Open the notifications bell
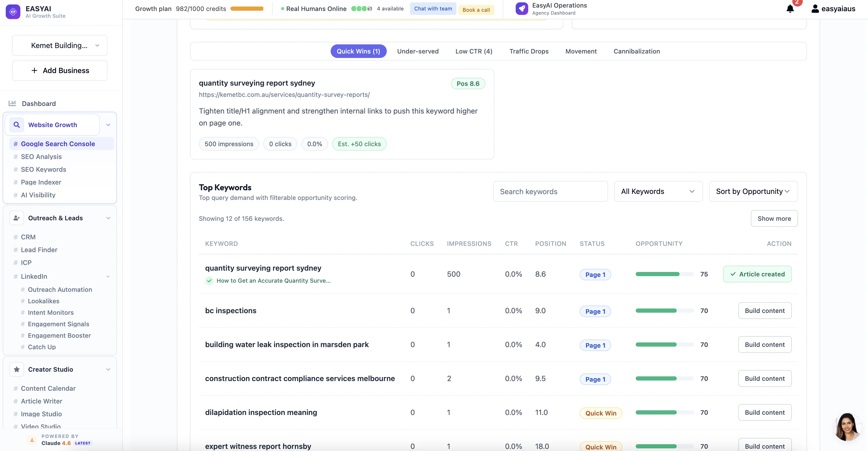The image size is (868, 451). coord(790,9)
